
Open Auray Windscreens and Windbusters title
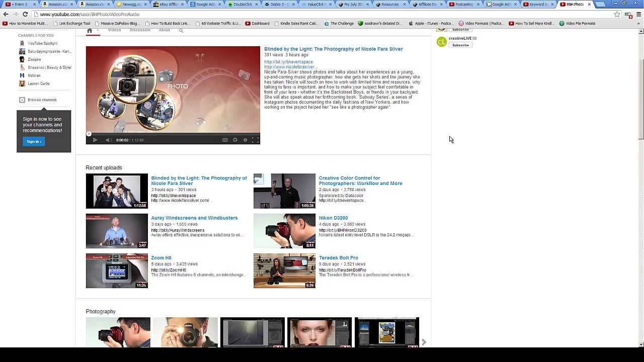[194, 218]
